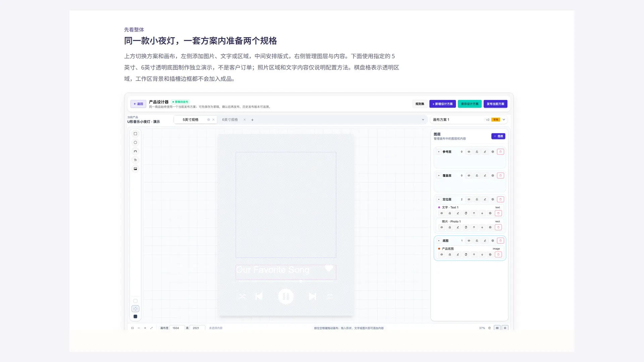This screenshot has height=362, width=644.
Task: Click 发布当前方案 button
Action: pyautogui.click(x=495, y=104)
